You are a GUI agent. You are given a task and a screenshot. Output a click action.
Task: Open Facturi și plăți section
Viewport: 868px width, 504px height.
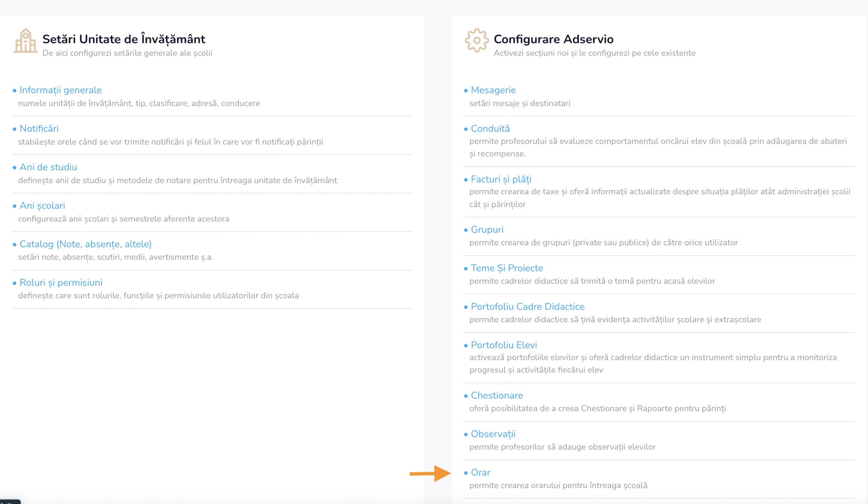click(501, 179)
